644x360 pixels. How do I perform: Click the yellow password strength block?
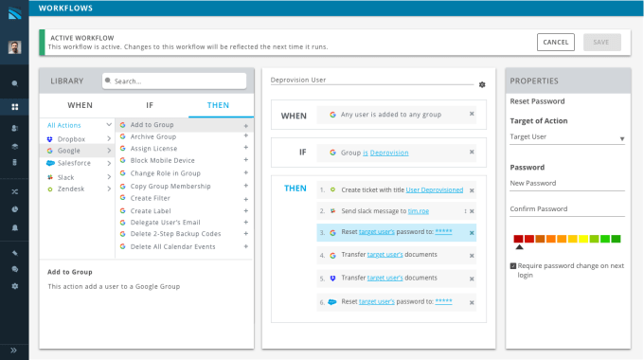[x=583, y=239]
